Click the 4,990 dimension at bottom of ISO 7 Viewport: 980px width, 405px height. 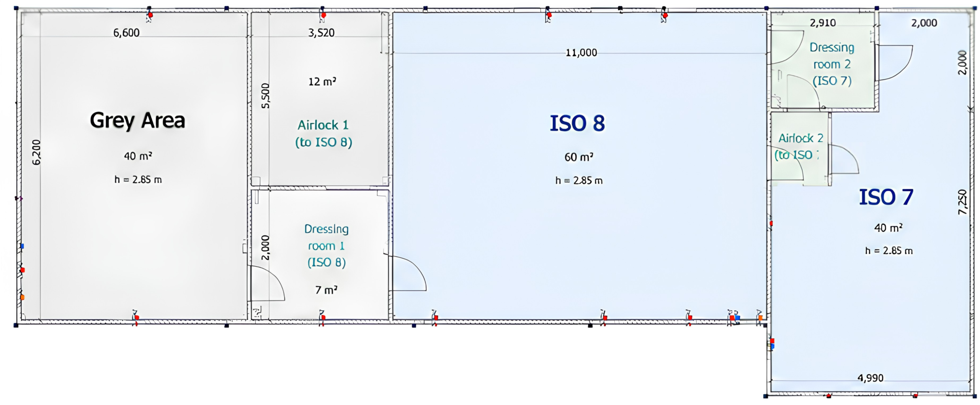click(x=871, y=378)
